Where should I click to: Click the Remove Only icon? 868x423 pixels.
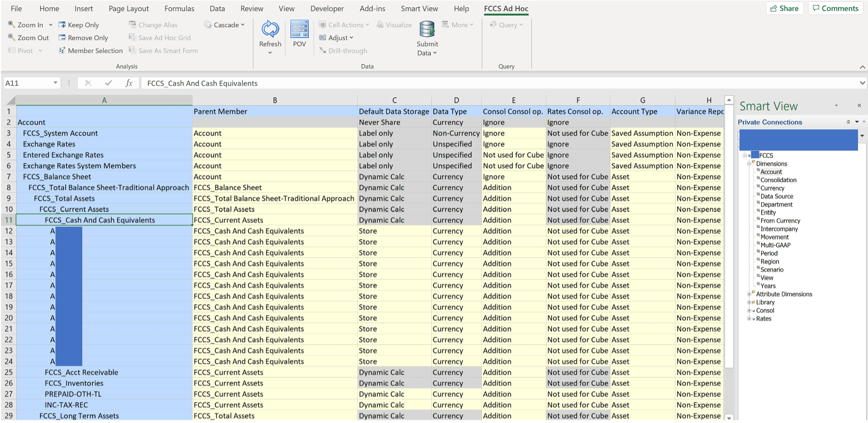click(82, 37)
